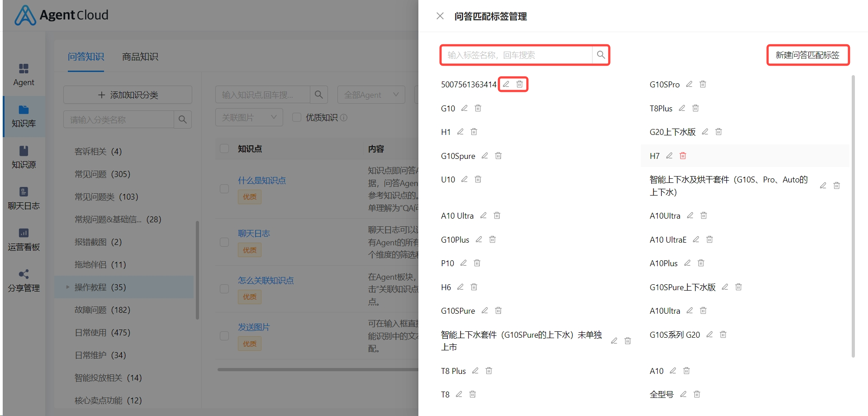Delete the 全型号 tag
This screenshot has height=416, width=868.
(x=697, y=394)
